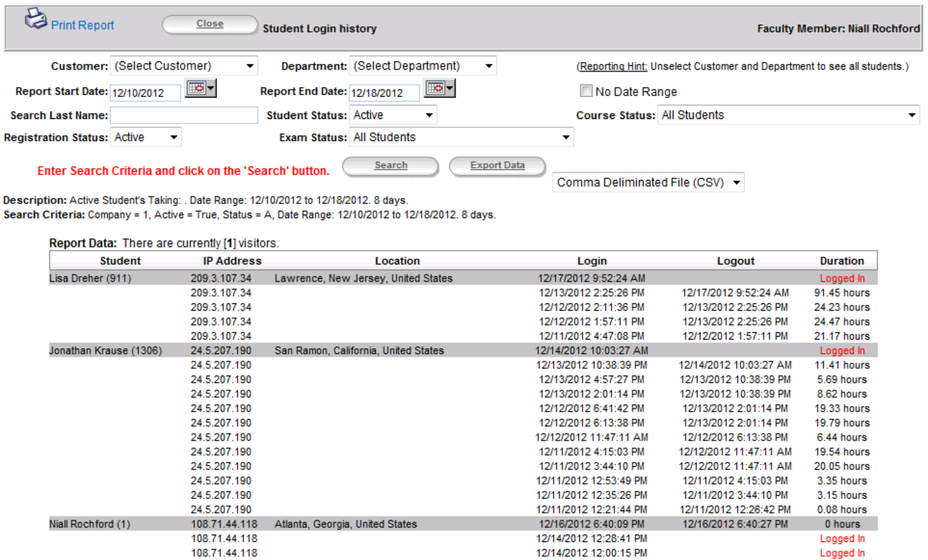Click login time 12/12/2012 11:47:11 AM
This screenshot has height=560, width=928.
592,437
